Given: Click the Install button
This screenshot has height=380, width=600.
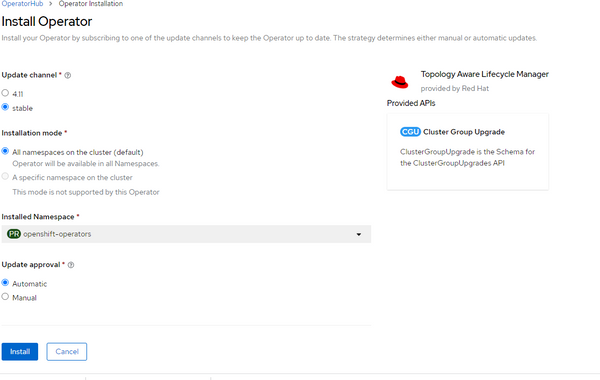Looking at the screenshot, I should coord(20,351).
